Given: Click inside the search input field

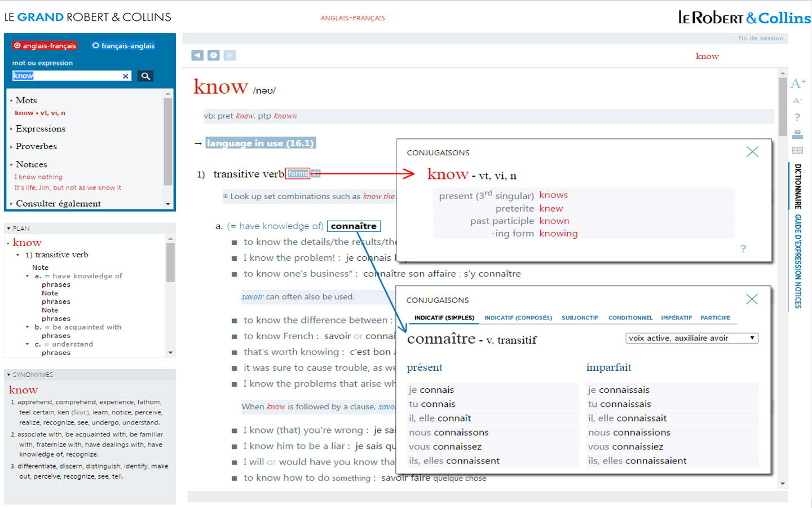Looking at the screenshot, I should (x=67, y=76).
